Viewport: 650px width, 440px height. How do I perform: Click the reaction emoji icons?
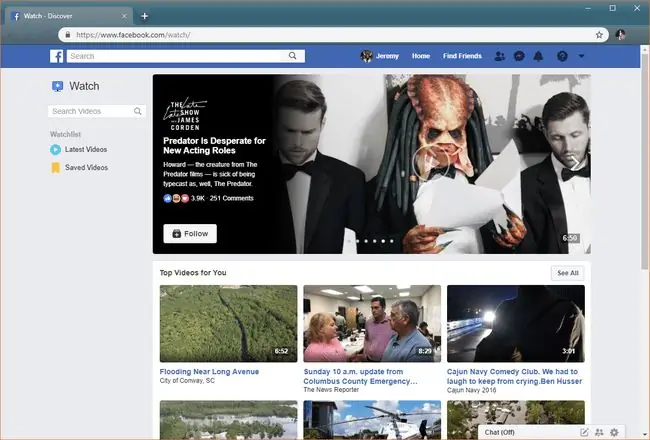click(176, 198)
